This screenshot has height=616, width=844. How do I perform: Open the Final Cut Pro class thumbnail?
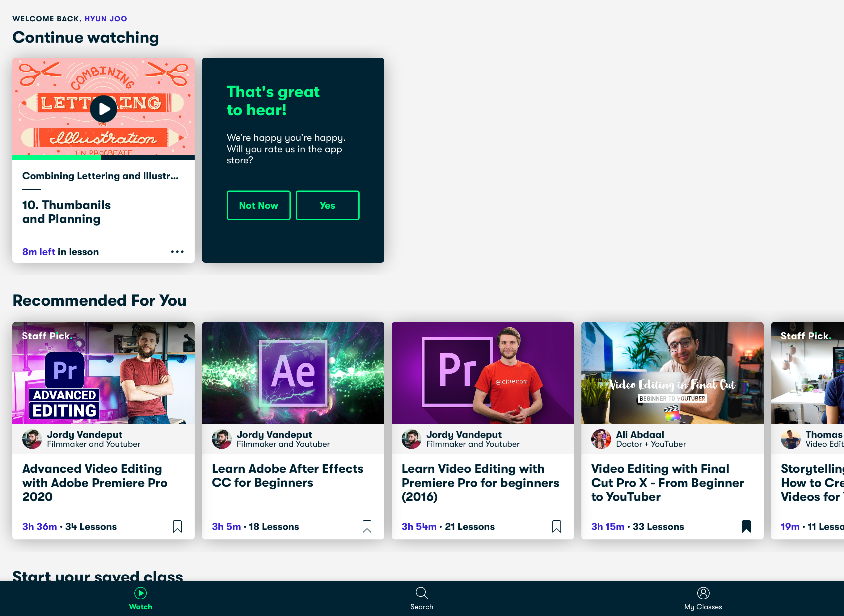pos(672,373)
